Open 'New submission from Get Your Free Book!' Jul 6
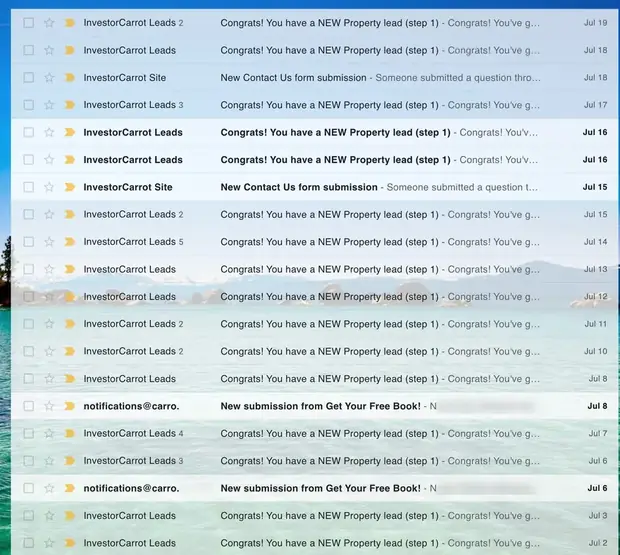 click(321, 489)
